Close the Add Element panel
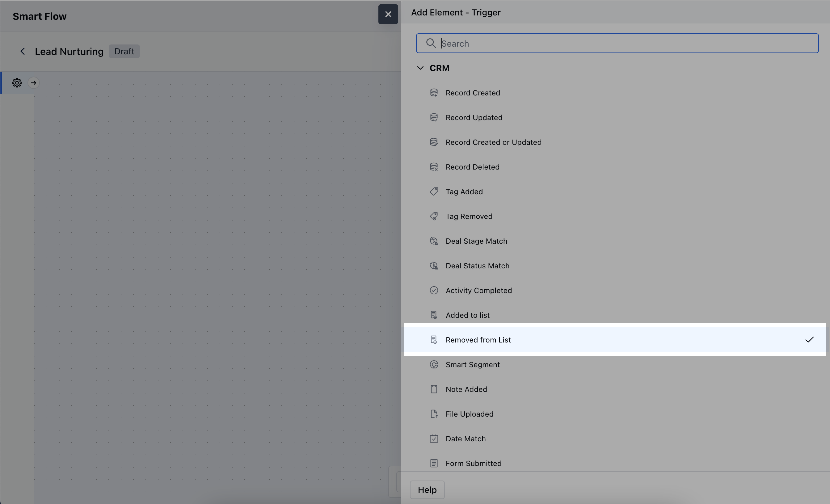The height and width of the screenshot is (504, 830). tap(388, 14)
